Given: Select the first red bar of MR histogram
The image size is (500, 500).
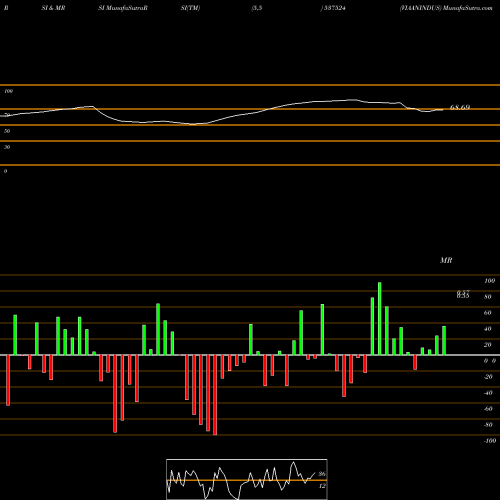Looking at the screenshot, I should coord(8,380).
